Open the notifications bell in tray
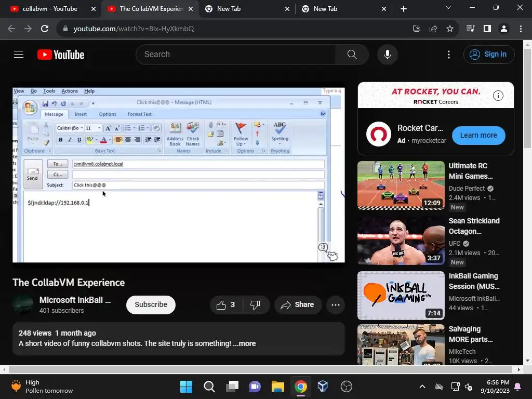This screenshot has width=532, height=399. [518, 387]
